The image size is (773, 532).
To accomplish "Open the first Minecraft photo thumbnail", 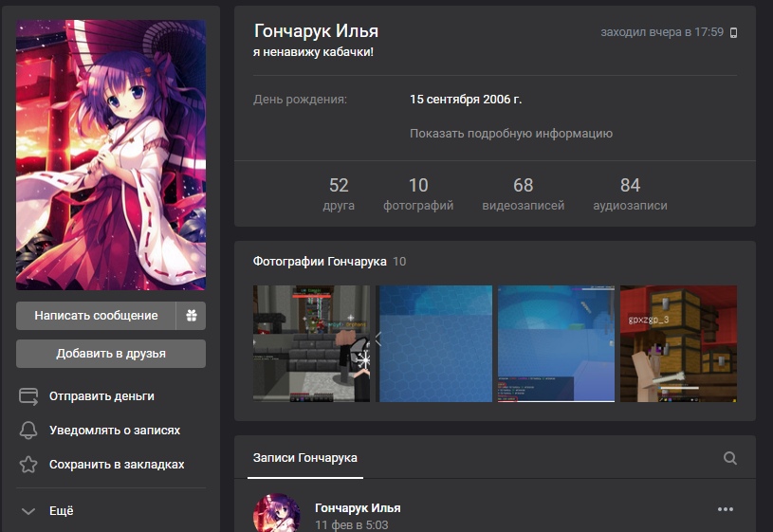I will coord(312,343).
